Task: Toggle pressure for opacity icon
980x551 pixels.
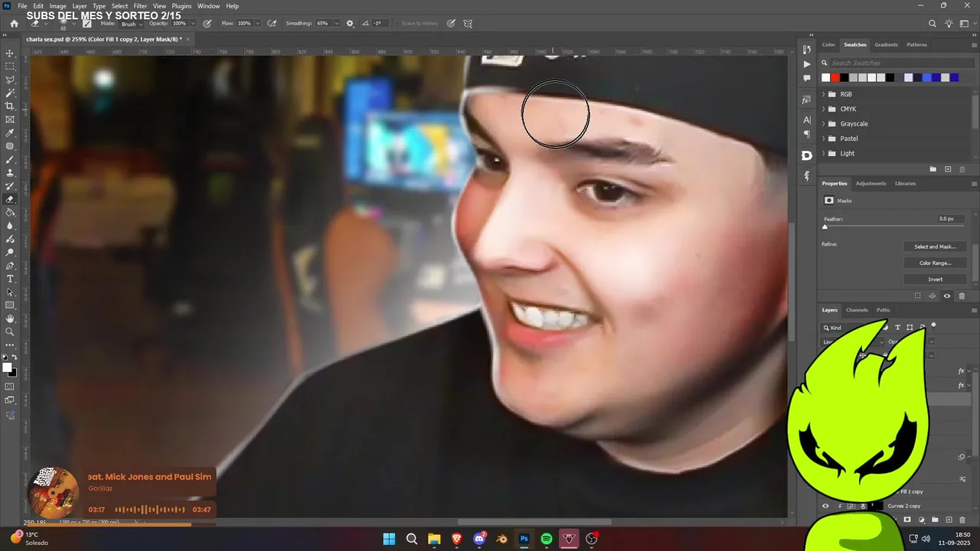Action: point(207,24)
